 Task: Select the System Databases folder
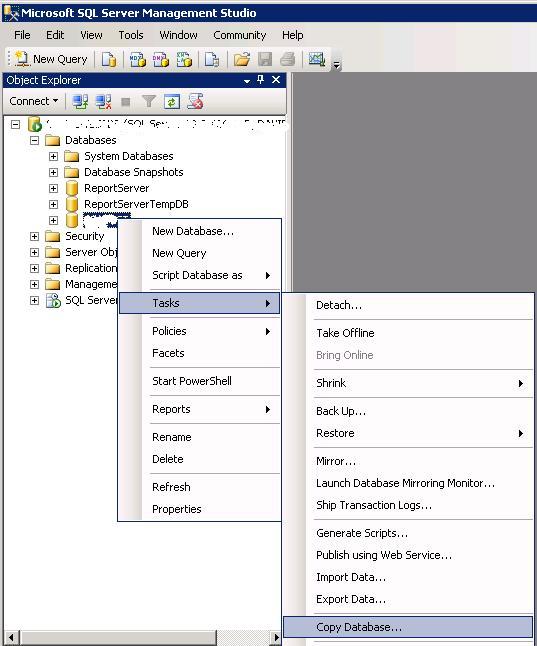pos(129,156)
